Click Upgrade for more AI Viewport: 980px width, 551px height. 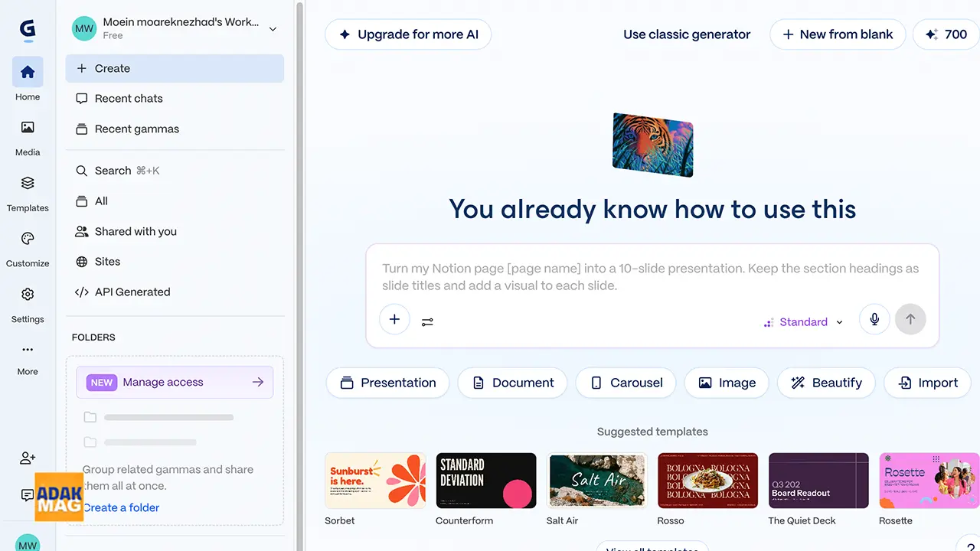(x=408, y=34)
